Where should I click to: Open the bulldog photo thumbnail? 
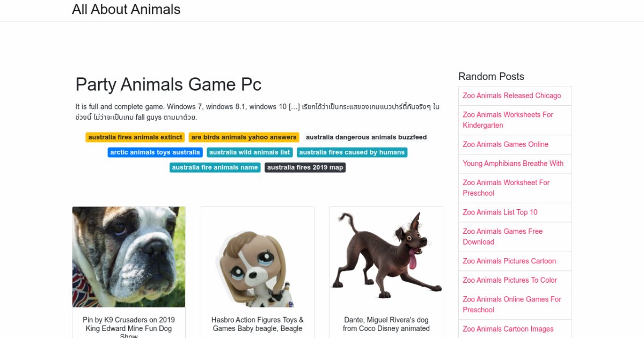tap(129, 257)
